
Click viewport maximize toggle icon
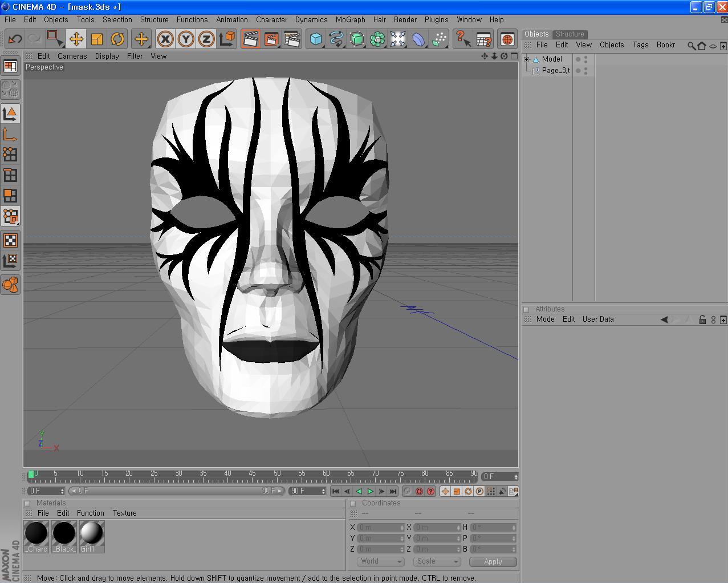pos(514,56)
